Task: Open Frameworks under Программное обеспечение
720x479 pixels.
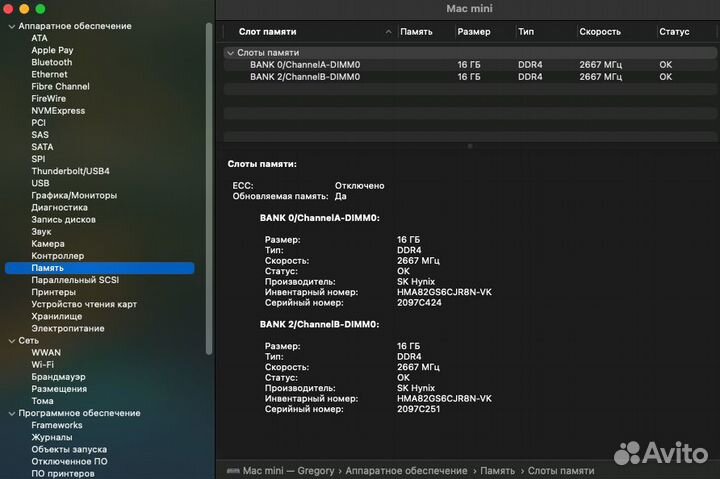Action: (x=56, y=425)
